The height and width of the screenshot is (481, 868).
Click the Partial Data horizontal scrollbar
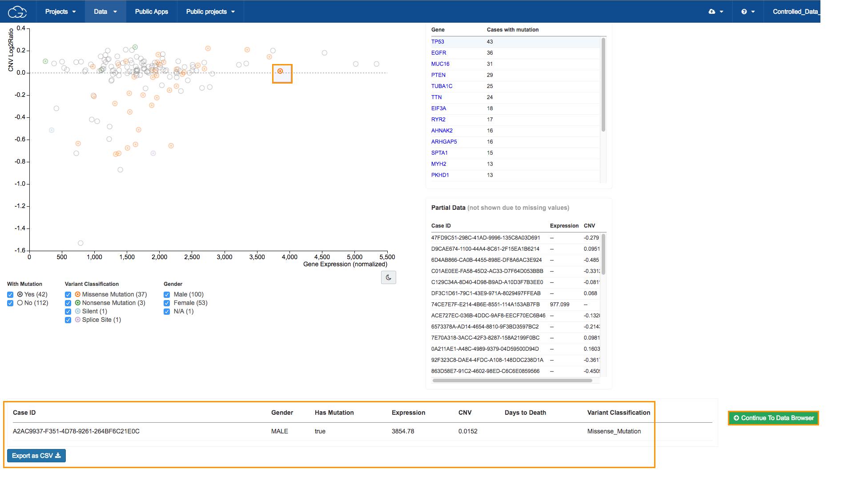point(512,381)
